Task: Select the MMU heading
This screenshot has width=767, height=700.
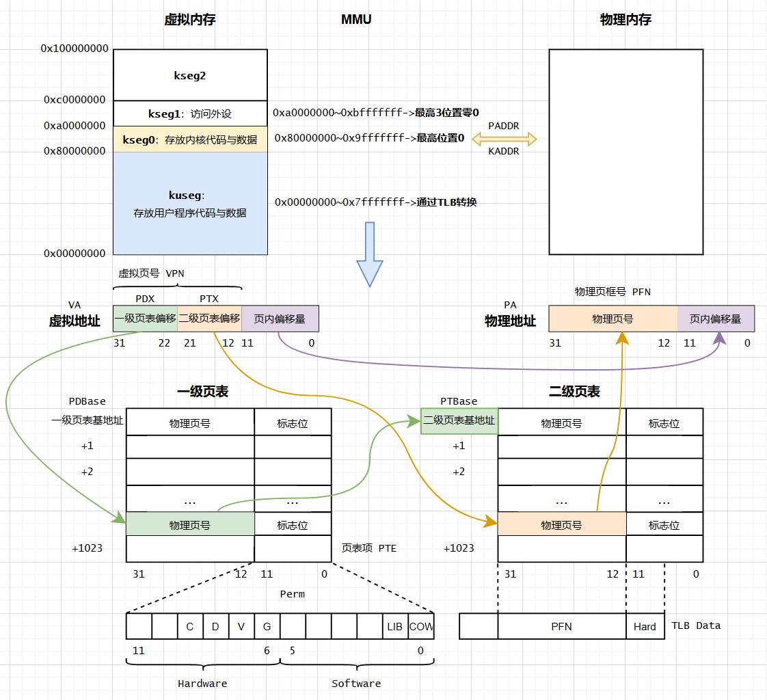Action: coord(356,19)
